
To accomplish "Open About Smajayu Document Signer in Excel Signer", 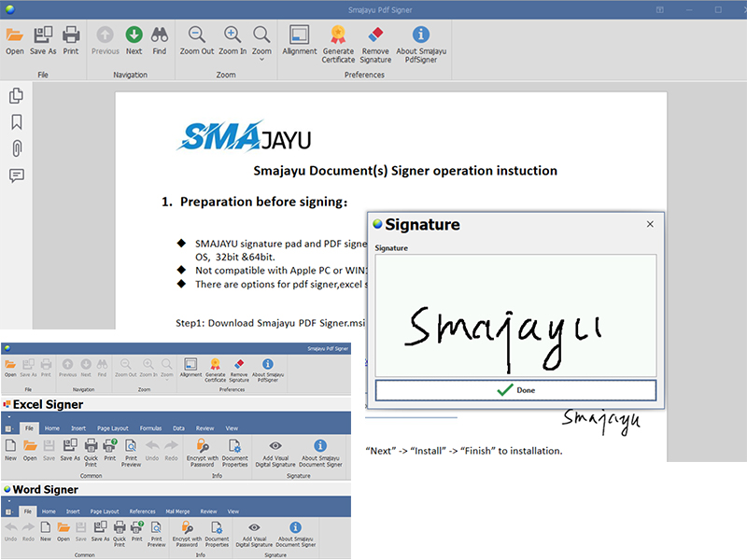I will (x=320, y=453).
